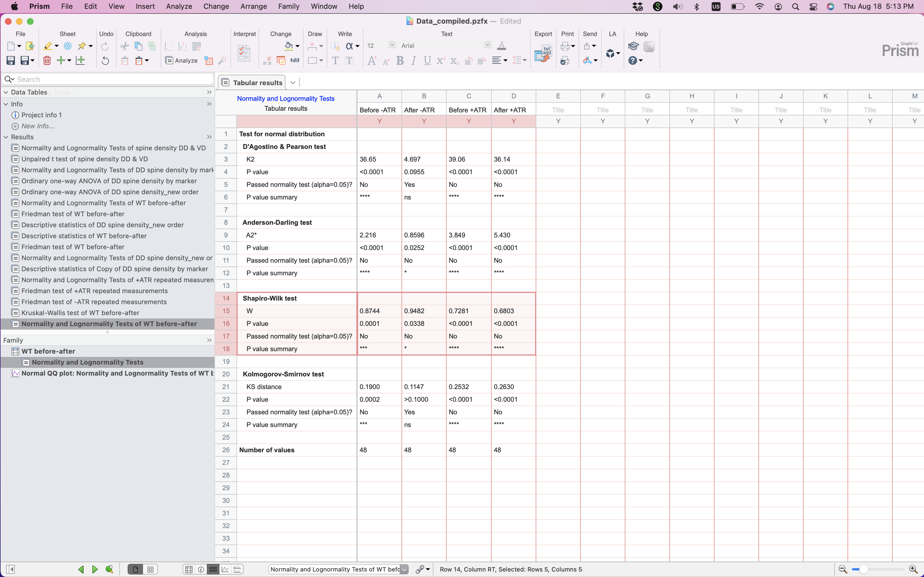The width and height of the screenshot is (924, 577).
Task: Switch to gallery grid view toggle
Action: [x=150, y=569]
